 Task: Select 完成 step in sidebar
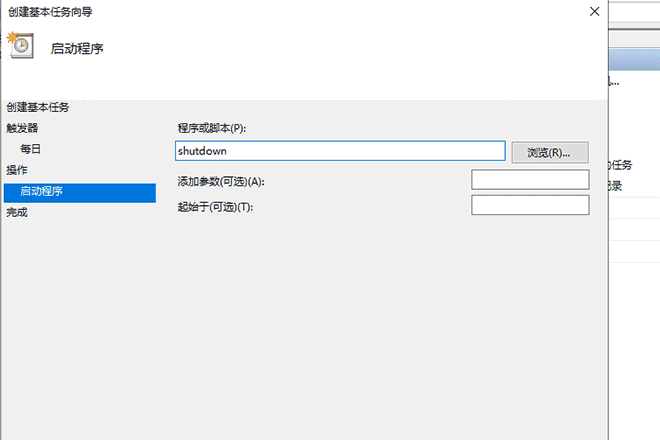17,212
